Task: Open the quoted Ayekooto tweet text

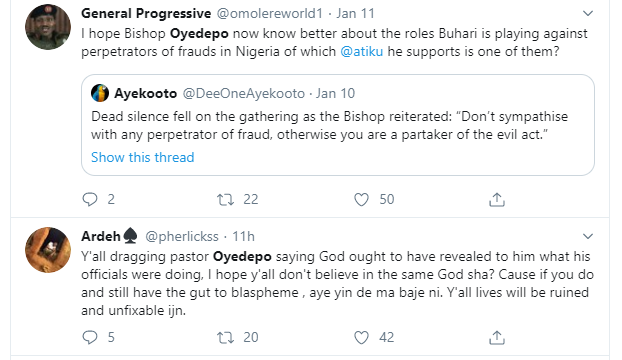Action: point(329,125)
